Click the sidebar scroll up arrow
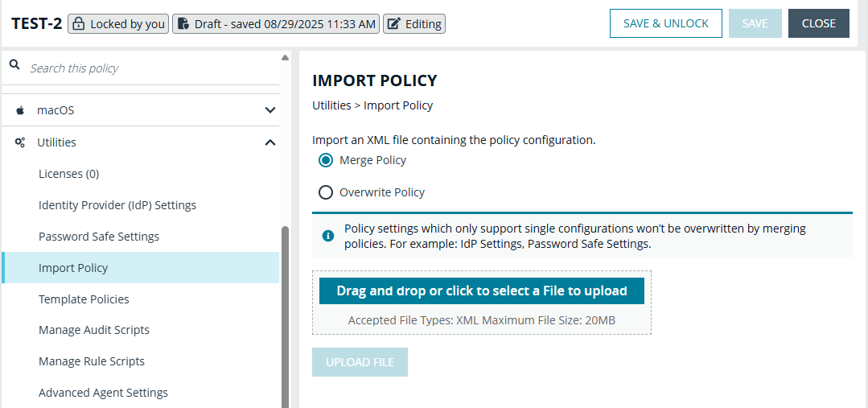The image size is (868, 408). [x=285, y=58]
